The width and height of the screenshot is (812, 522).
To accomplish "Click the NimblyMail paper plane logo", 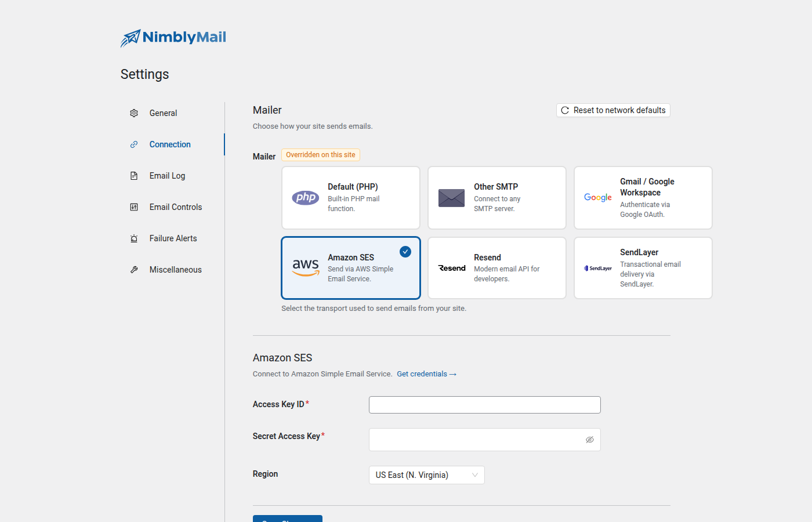I will pyautogui.click(x=130, y=38).
